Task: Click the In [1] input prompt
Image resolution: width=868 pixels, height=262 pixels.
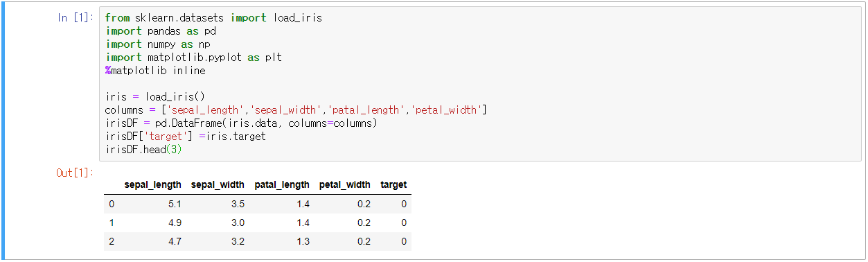Action: click(76, 18)
